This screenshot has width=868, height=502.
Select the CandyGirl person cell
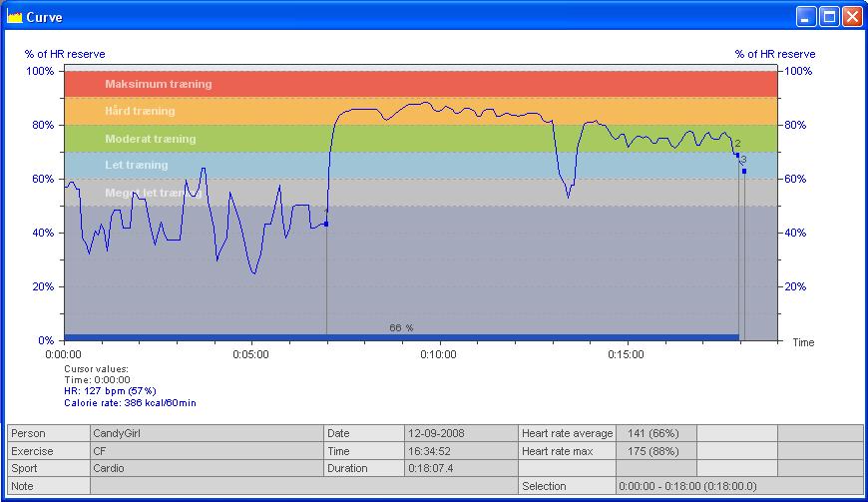pos(206,434)
